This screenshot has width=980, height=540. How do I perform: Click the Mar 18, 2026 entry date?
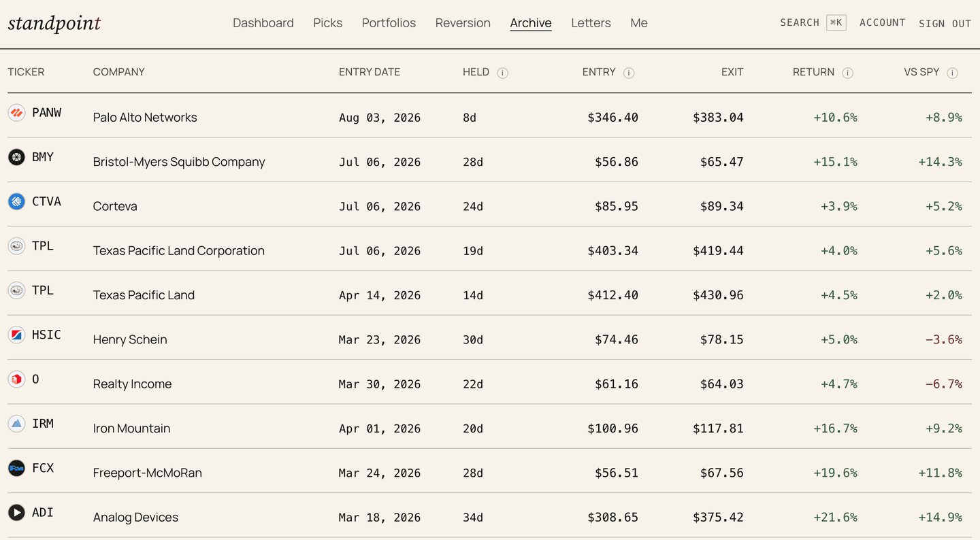click(380, 518)
